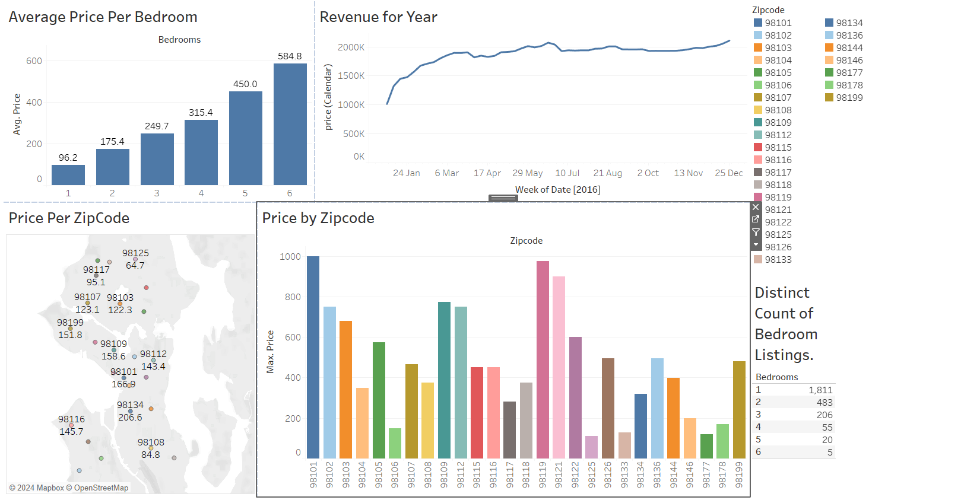Select the 98101 legend color swatch
Viewport: 980px width, 500px height.
758,23
